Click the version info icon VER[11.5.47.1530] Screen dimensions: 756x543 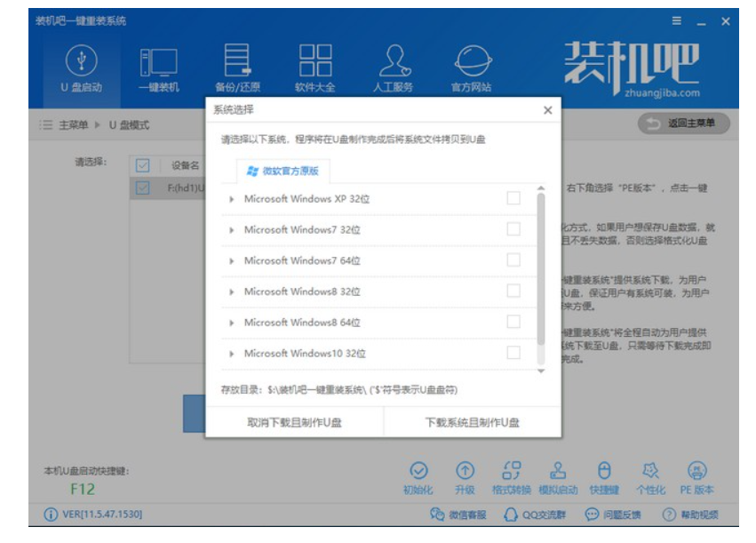50,515
